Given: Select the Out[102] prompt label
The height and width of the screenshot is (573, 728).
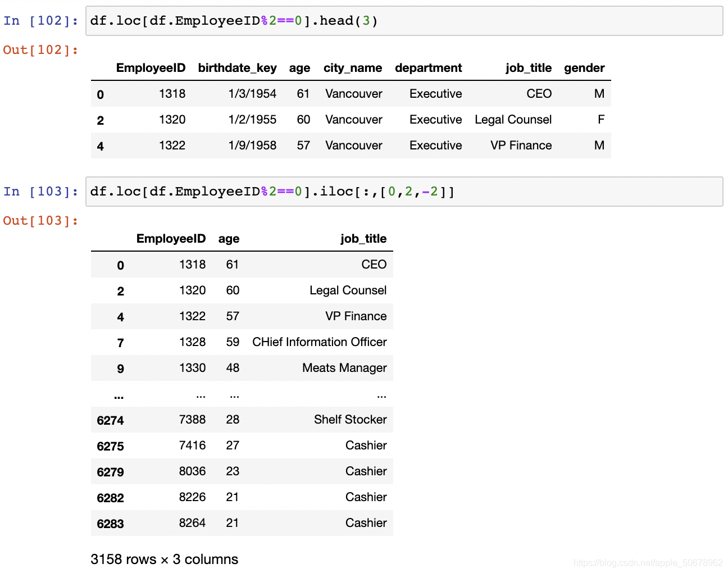Looking at the screenshot, I should pyautogui.click(x=40, y=50).
